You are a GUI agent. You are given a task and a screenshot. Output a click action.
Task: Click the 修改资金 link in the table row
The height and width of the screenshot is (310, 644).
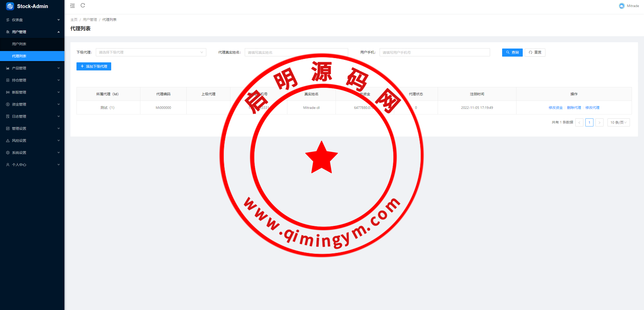[x=555, y=108]
